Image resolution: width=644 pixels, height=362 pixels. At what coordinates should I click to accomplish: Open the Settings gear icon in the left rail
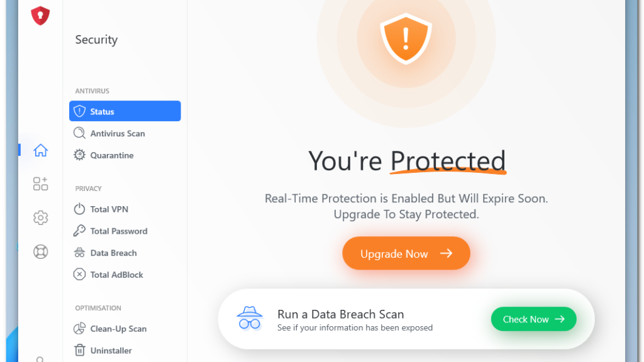click(40, 217)
